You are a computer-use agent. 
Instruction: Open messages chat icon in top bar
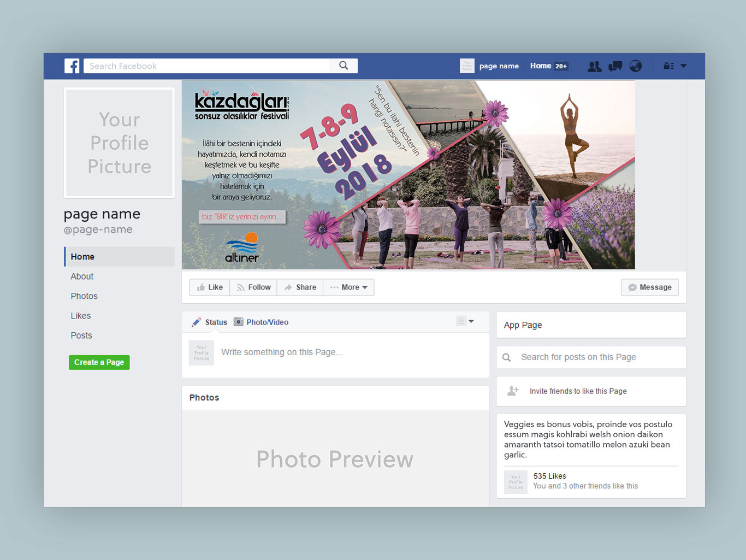(x=615, y=66)
